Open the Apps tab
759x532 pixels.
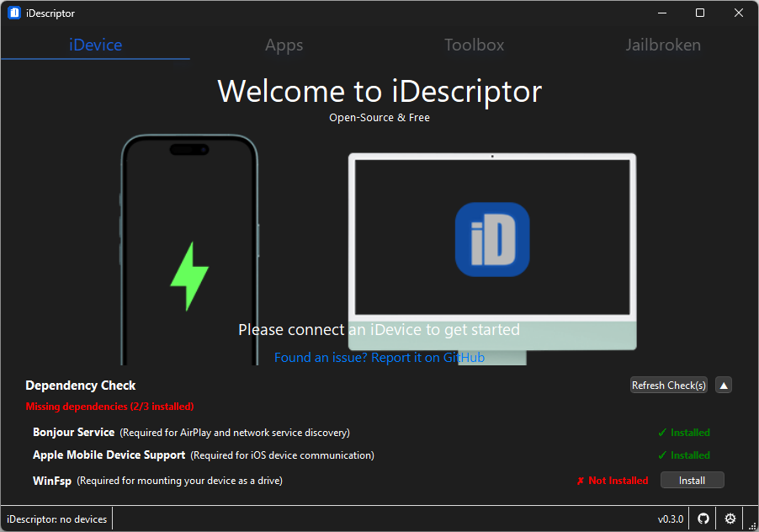click(x=284, y=45)
